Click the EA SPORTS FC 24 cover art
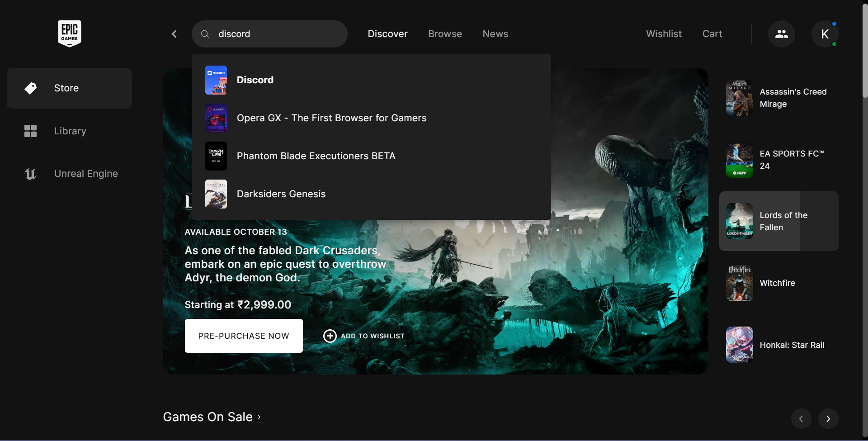This screenshot has width=868, height=441. [x=740, y=160]
